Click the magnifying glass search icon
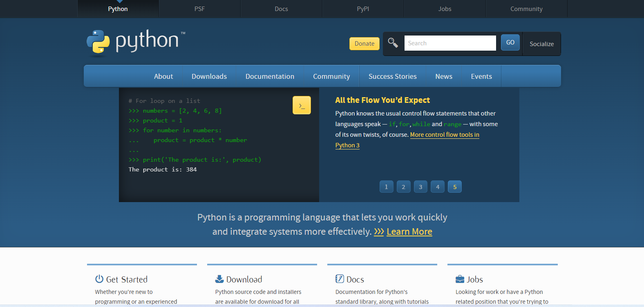The height and width of the screenshot is (307, 644). pos(393,43)
